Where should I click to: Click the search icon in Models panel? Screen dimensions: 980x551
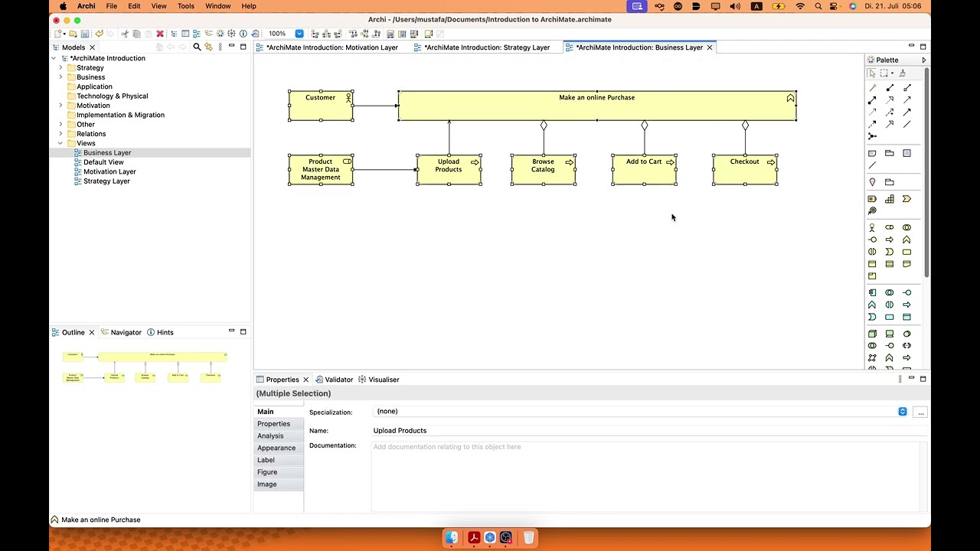click(197, 47)
